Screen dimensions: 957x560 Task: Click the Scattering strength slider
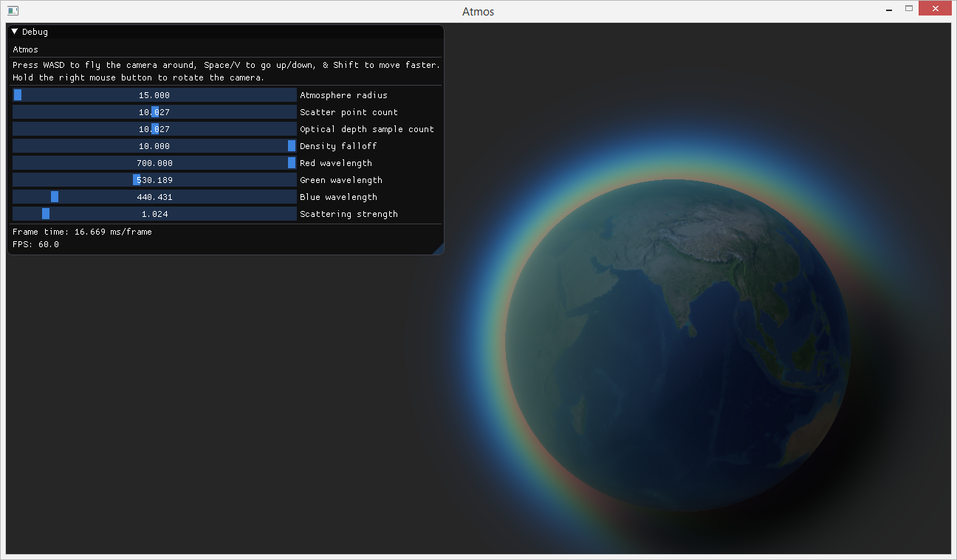click(154, 214)
